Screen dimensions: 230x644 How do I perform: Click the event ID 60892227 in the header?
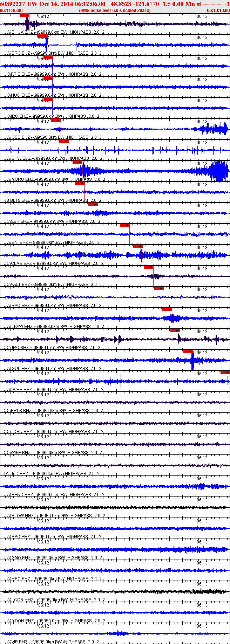(13, 4)
